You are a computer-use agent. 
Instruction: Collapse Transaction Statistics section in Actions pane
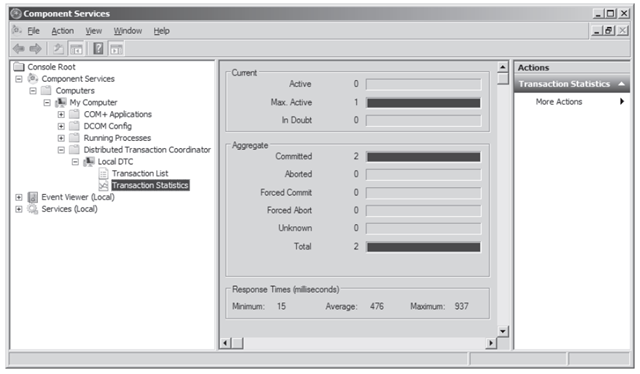(622, 84)
